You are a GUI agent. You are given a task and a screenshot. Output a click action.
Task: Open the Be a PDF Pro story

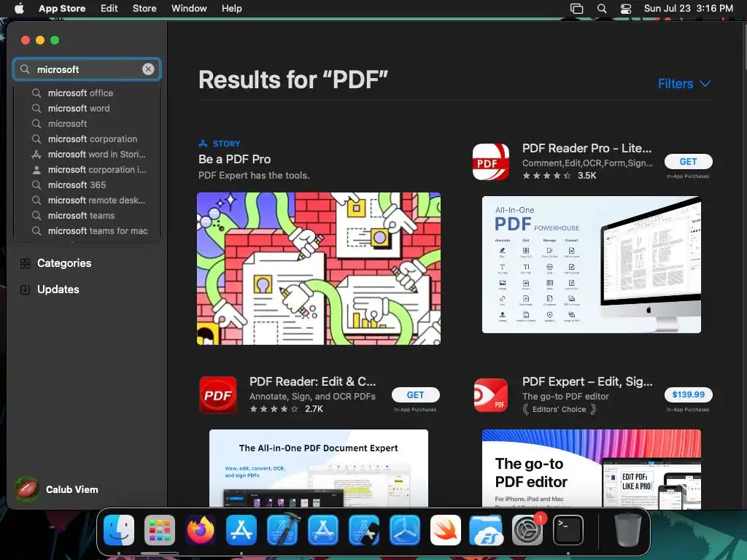point(234,159)
